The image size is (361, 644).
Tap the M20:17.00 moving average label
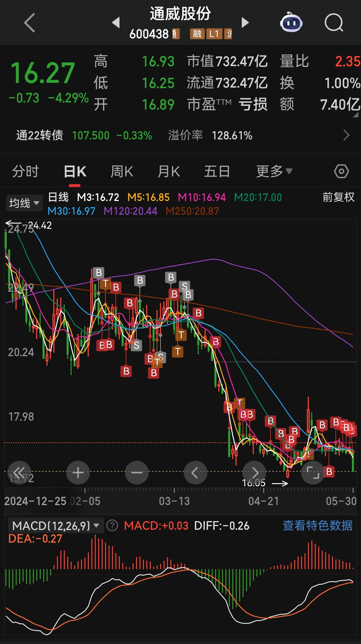[258, 197]
